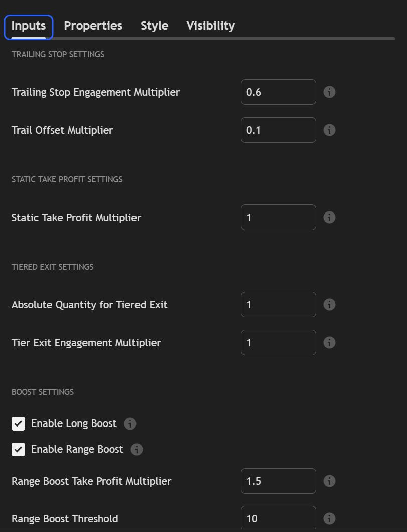Switch to the Properties tab

(x=93, y=26)
